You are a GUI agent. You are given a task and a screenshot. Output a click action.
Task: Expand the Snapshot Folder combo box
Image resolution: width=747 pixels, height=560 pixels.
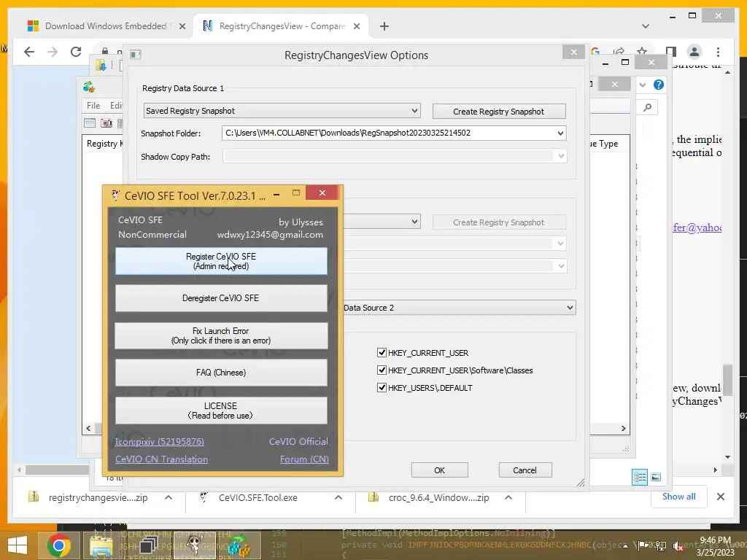click(560, 133)
